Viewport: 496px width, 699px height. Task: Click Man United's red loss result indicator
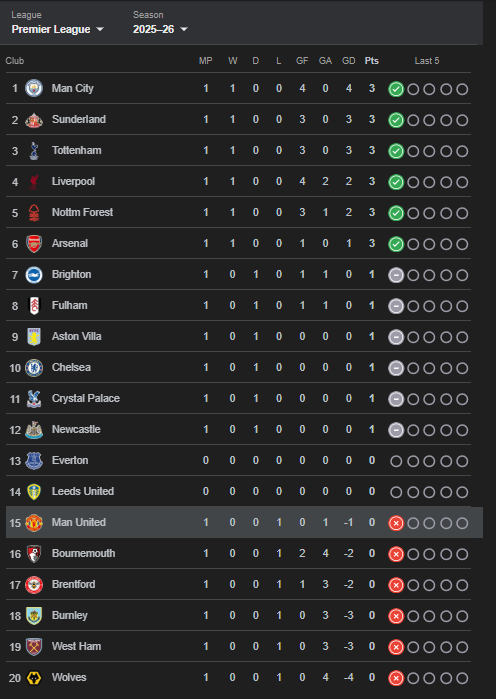pos(396,523)
